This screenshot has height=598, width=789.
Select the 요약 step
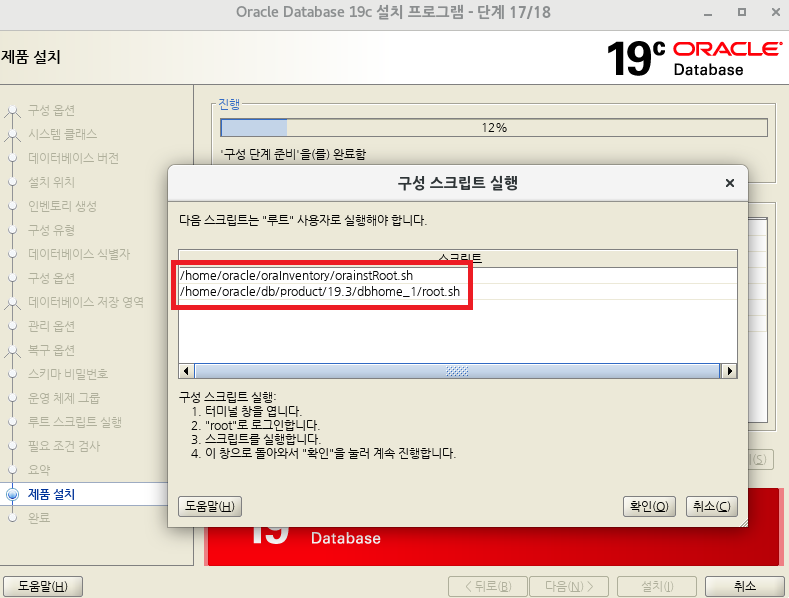click(x=39, y=470)
